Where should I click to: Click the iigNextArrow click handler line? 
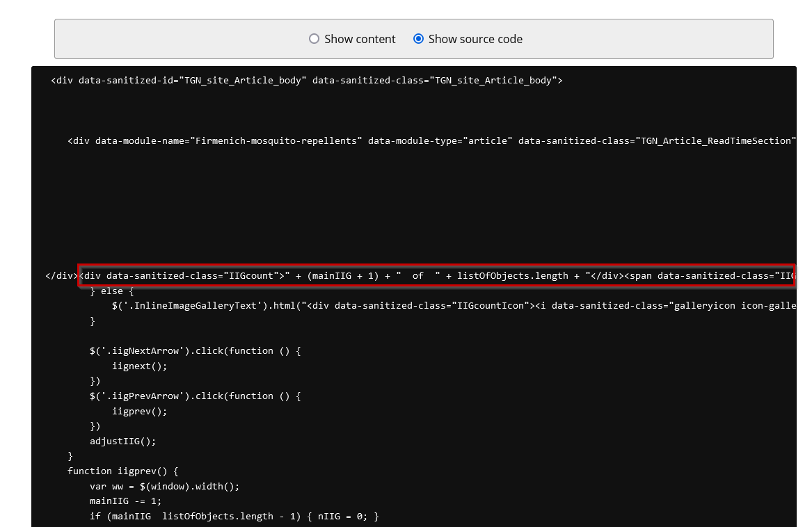click(x=196, y=350)
